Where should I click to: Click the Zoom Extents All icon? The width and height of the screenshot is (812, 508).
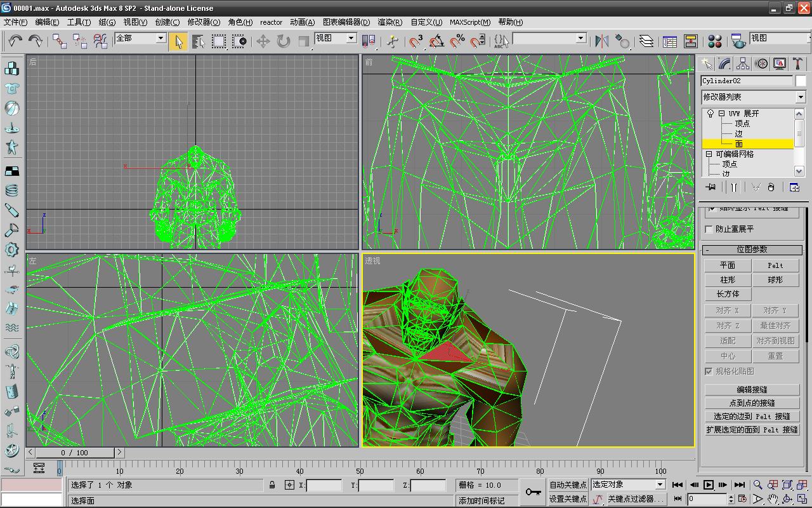[802, 485]
